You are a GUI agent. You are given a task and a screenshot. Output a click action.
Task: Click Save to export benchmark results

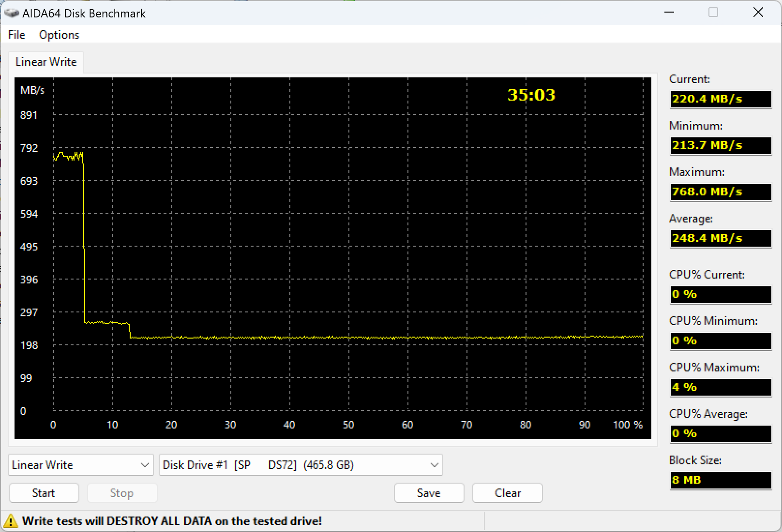[428, 493]
